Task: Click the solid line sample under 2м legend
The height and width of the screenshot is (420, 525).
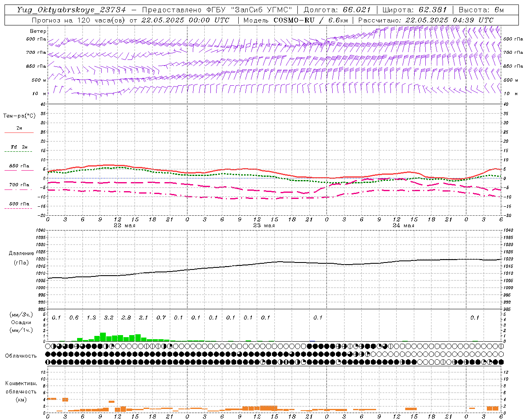Action: click(x=19, y=132)
